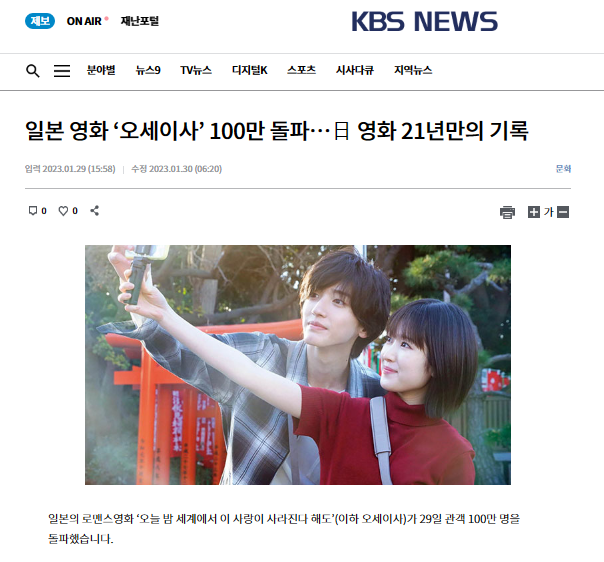
Task: Select 시사다큐 menu item
Action: pyautogui.click(x=355, y=70)
